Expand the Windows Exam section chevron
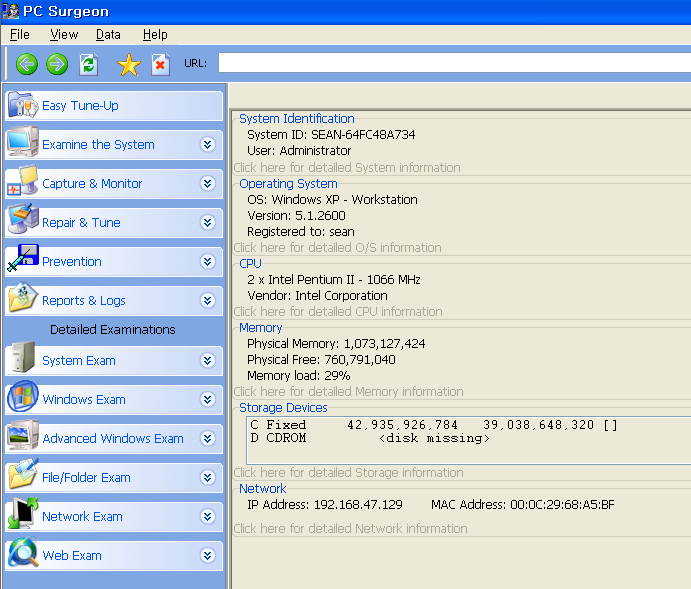This screenshot has height=589, width=691. pos(208,400)
